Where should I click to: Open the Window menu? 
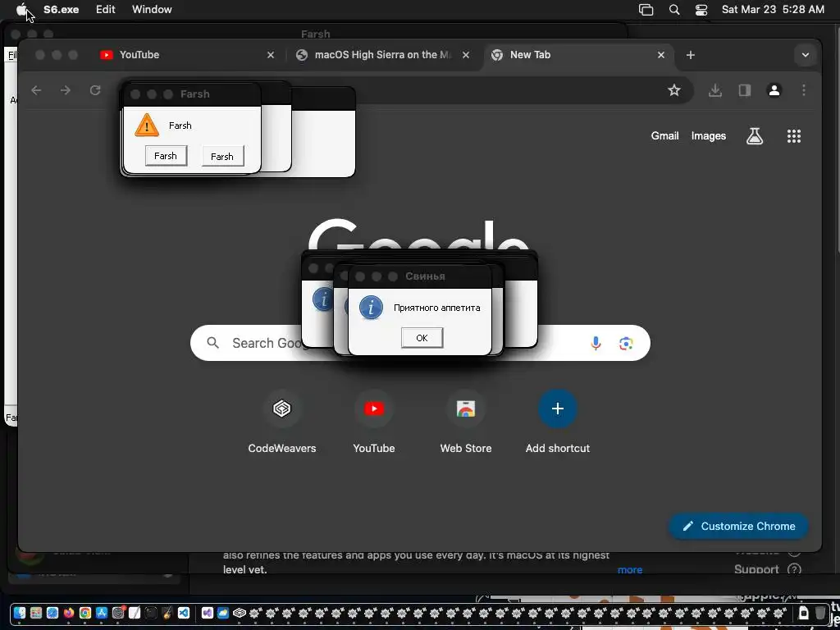(x=152, y=10)
